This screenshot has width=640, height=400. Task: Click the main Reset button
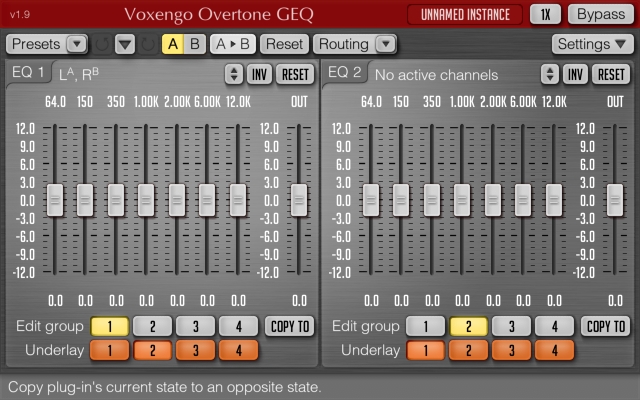point(284,44)
